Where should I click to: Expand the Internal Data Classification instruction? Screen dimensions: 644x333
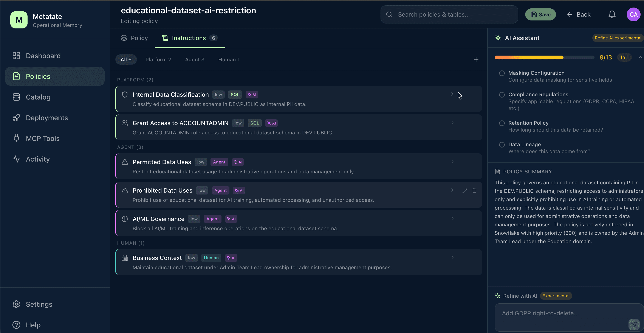pos(452,94)
